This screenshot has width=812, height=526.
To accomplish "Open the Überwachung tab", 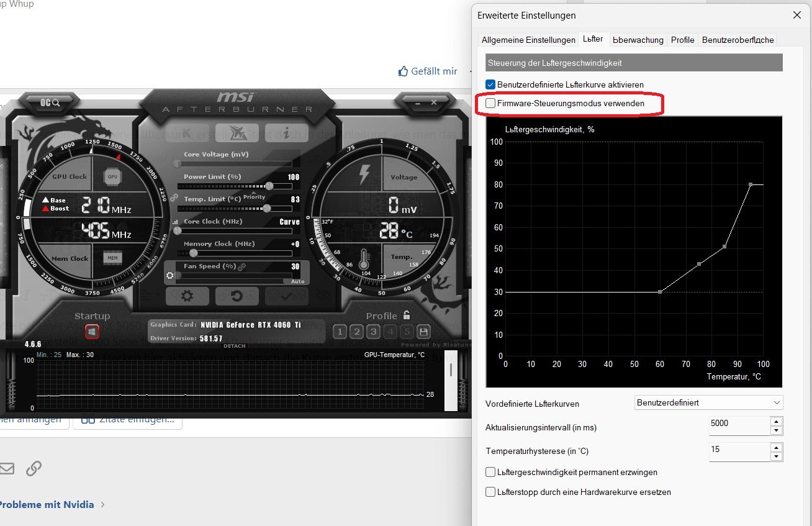I will [638, 40].
